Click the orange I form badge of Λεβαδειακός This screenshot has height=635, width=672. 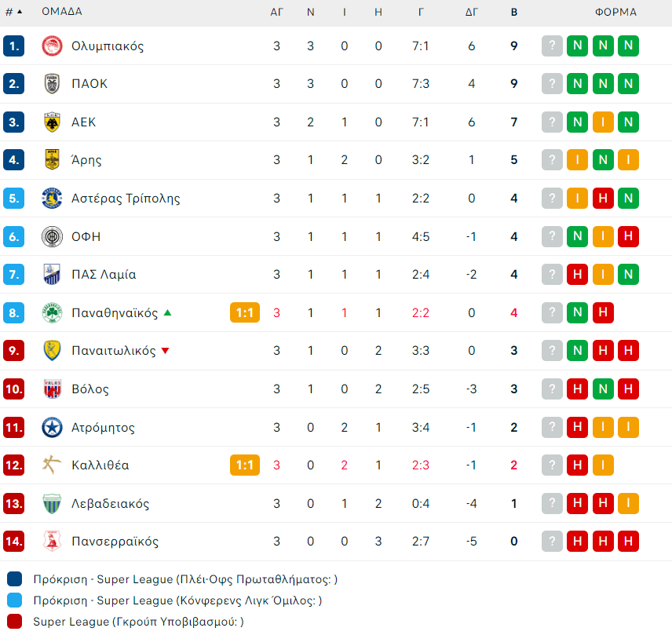pos(628,503)
